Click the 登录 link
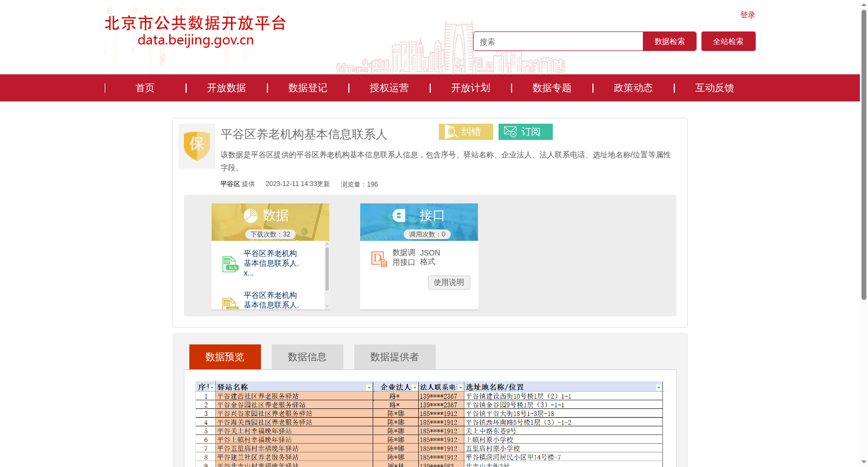868x467 pixels. point(748,15)
